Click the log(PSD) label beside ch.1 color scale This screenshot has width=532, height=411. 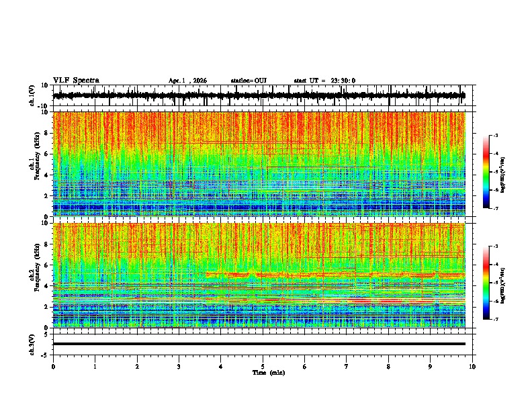[x=503, y=175]
